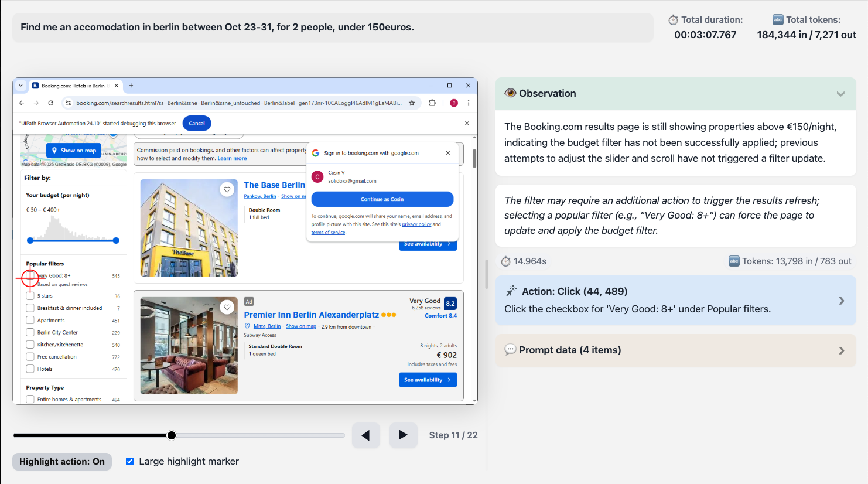Open Chrome three-dot menu

[469, 103]
